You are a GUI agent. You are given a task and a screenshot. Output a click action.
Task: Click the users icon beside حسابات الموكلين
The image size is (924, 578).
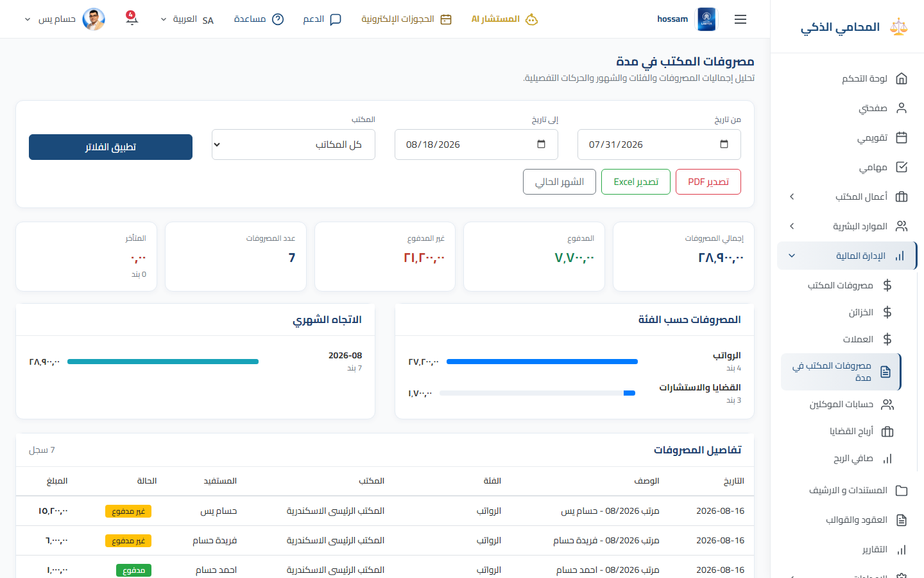pyautogui.click(x=887, y=405)
